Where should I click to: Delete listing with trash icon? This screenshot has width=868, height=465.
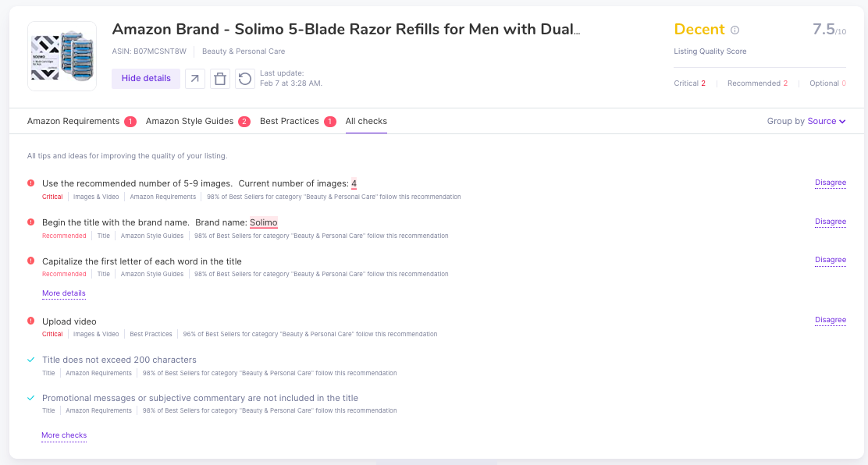(x=220, y=79)
